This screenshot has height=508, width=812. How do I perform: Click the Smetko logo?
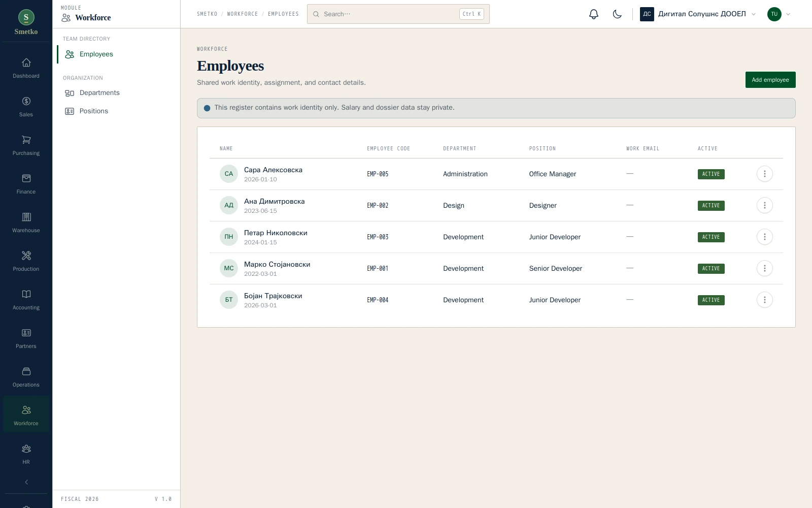pos(26,22)
